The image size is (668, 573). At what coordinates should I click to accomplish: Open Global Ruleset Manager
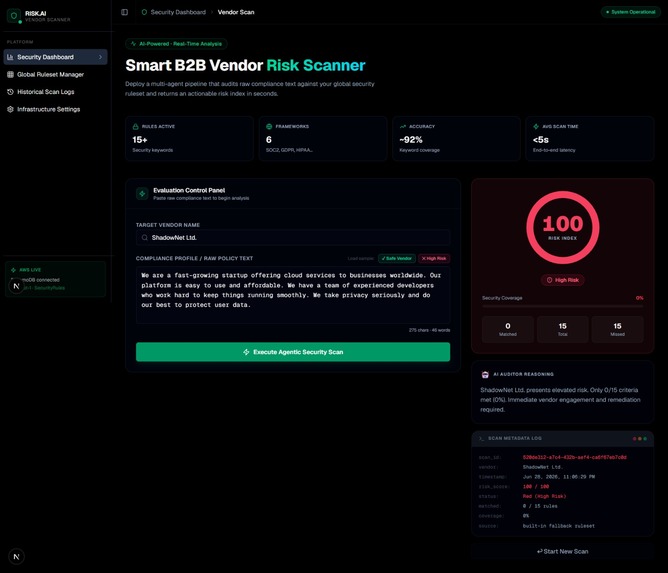pos(55,75)
